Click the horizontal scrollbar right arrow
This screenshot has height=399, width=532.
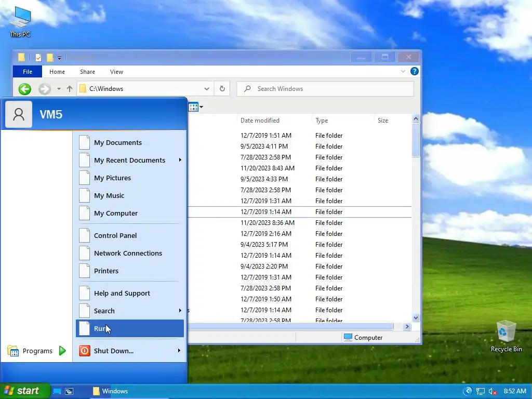tap(407, 326)
